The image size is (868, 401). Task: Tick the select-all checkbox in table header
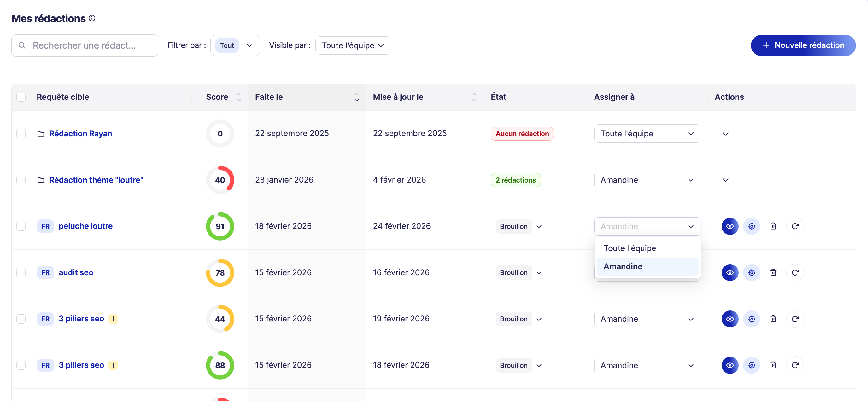tap(21, 97)
